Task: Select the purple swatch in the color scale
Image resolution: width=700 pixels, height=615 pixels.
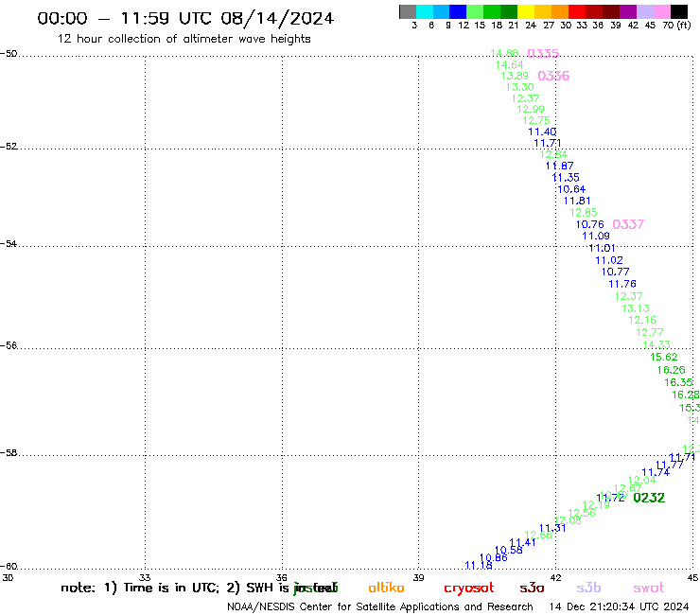Action: pos(628,11)
